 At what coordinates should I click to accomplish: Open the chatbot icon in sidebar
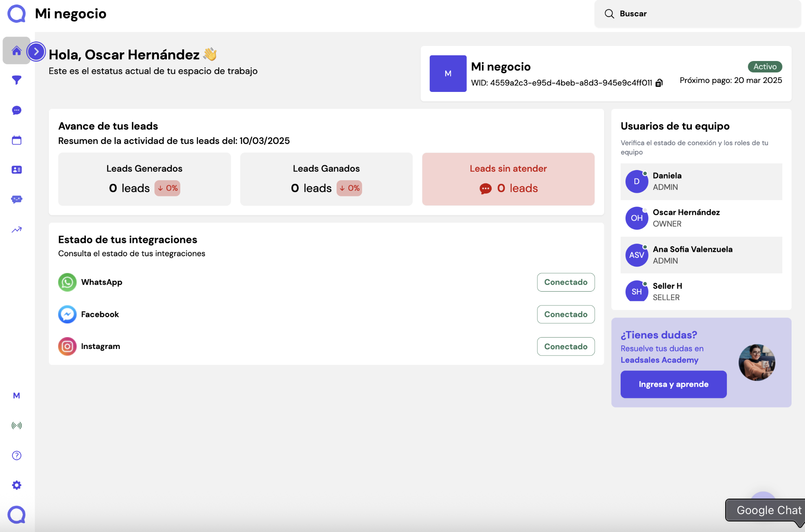[16, 199]
